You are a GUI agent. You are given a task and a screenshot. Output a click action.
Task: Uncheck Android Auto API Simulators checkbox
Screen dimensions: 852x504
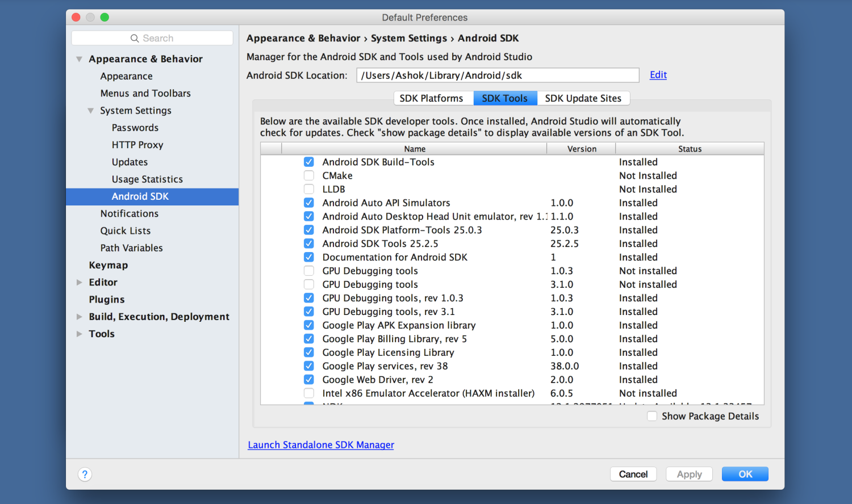coord(309,203)
